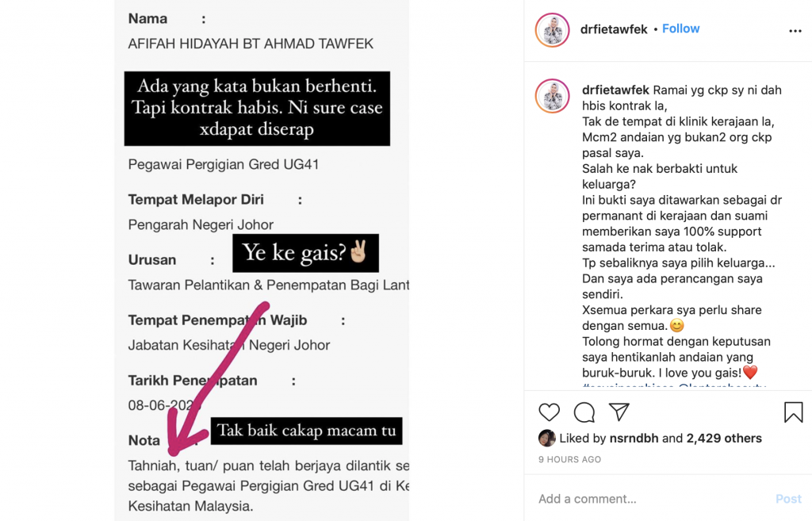This screenshot has width=812, height=521.
Task: Click the hashtag link in the caption
Action: point(629,386)
